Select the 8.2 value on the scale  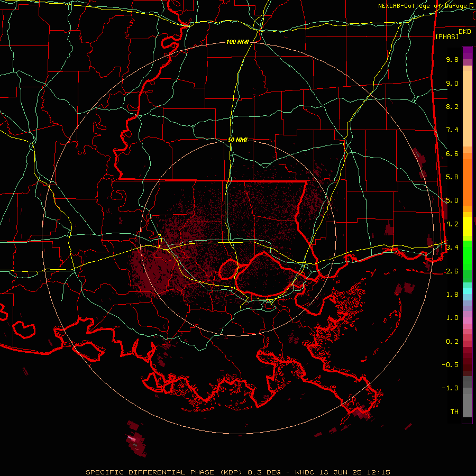pos(452,106)
